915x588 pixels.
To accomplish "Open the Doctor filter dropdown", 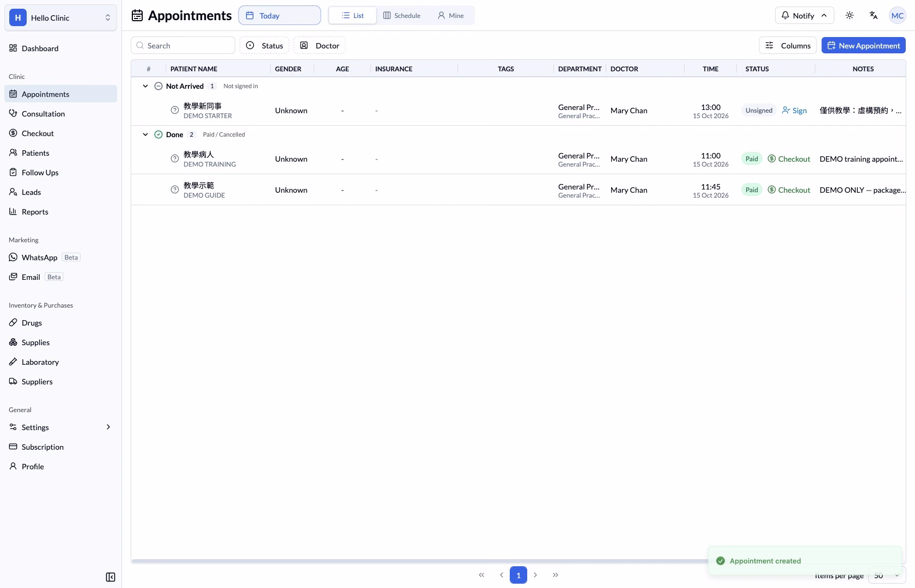I will 320,46.
